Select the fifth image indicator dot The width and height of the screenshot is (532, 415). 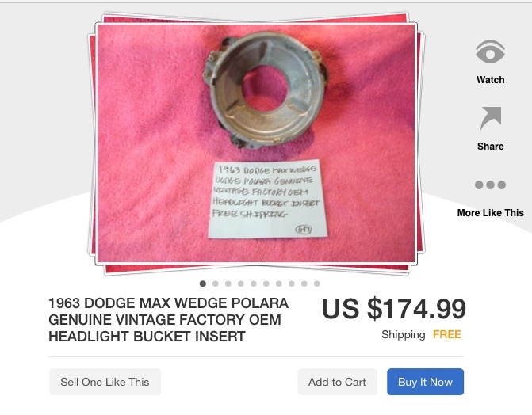(x=254, y=284)
